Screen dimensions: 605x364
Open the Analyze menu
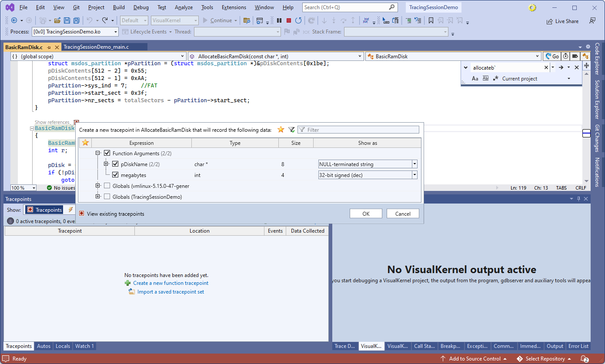point(184,7)
